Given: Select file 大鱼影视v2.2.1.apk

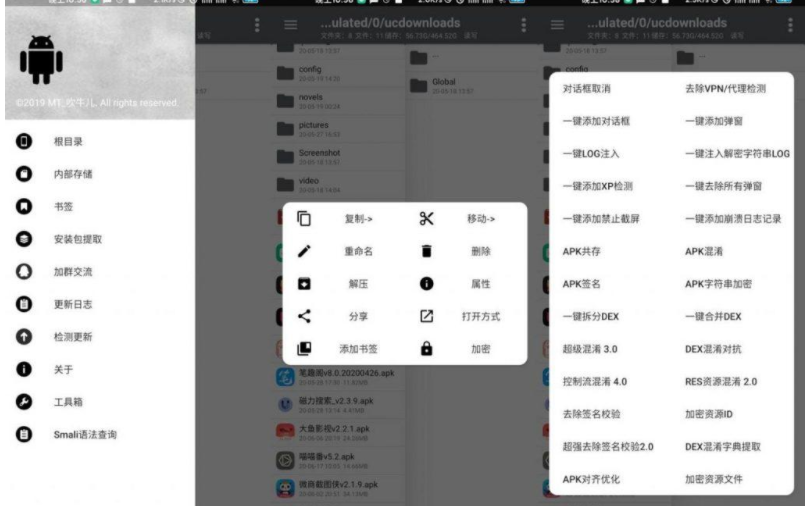Looking at the screenshot, I should (x=339, y=433).
